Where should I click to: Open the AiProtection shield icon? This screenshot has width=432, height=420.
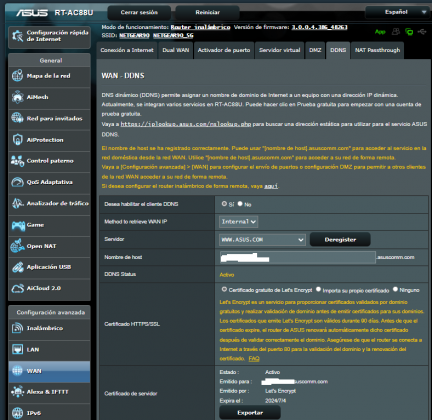pyautogui.click(x=17, y=139)
